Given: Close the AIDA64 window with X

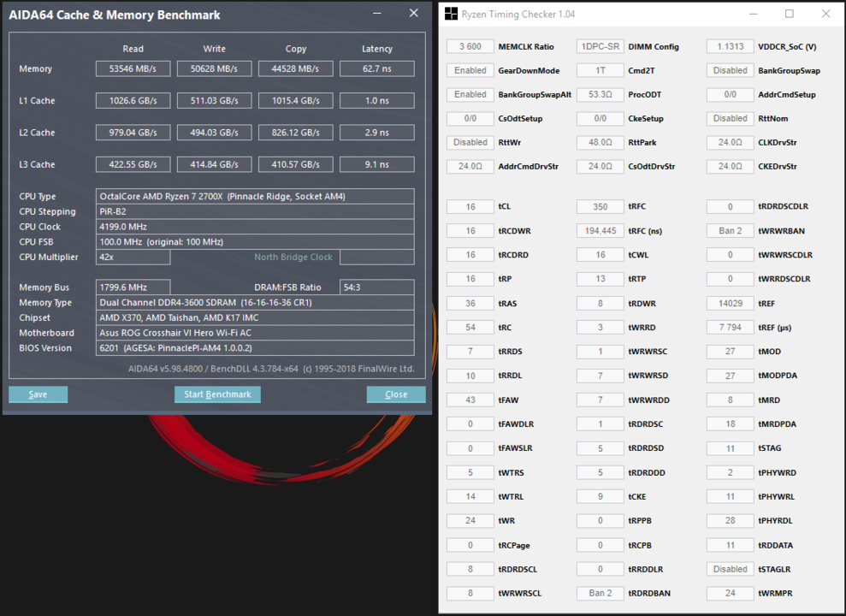Looking at the screenshot, I should (414, 14).
